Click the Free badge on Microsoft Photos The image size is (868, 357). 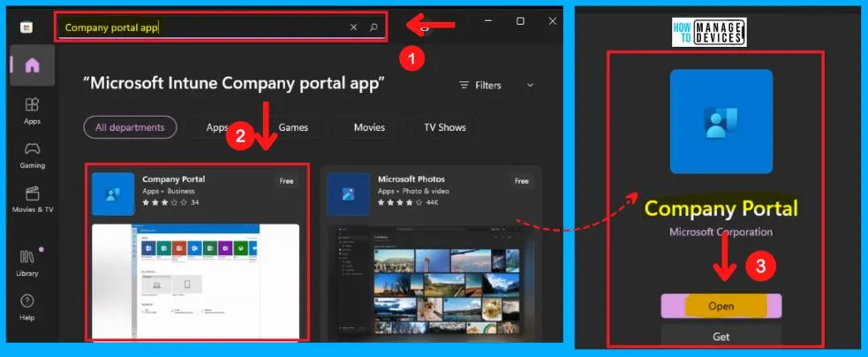click(522, 181)
